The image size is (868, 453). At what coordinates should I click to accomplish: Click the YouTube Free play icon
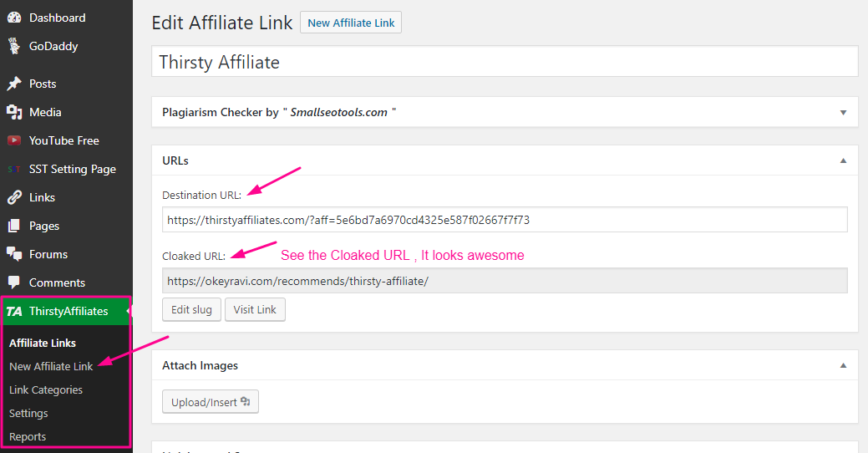pos(14,140)
